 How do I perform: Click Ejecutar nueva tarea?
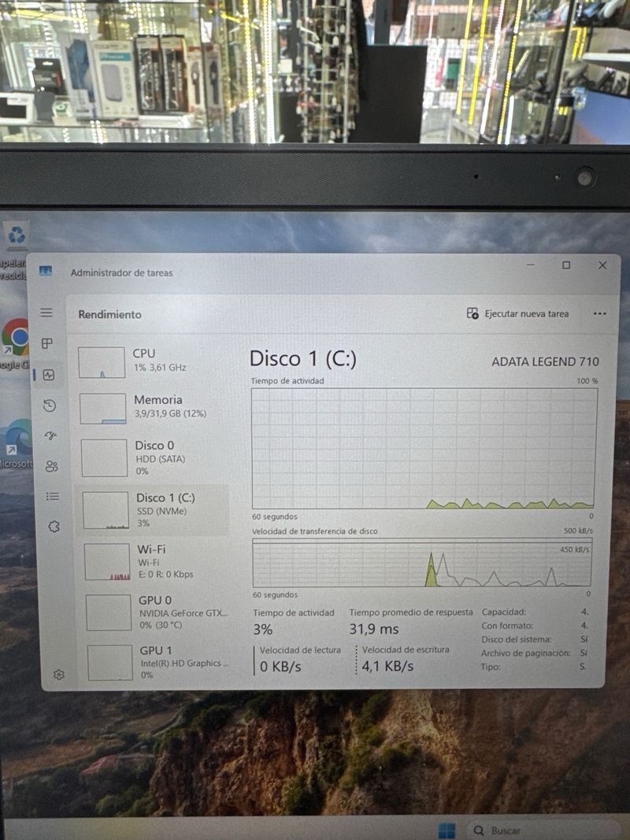tap(517, 314)
